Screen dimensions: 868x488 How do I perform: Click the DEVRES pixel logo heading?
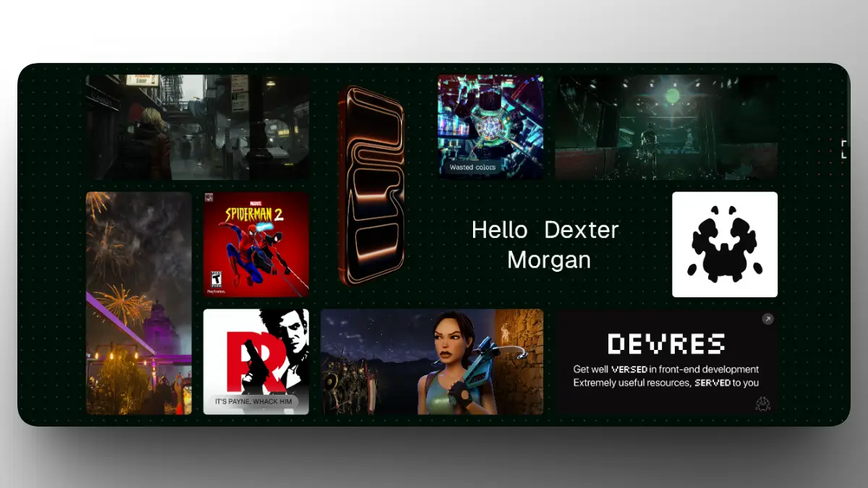(666, 344)
